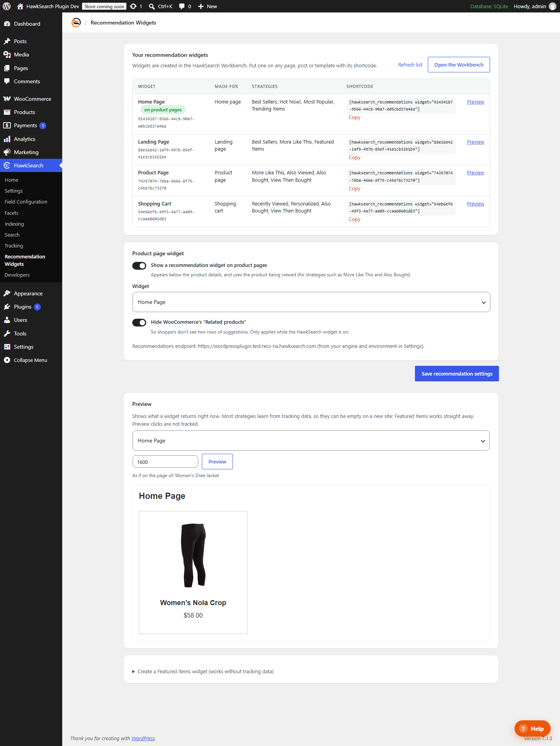Click the Media icon in sidebar
Viewport: 560px width, 746px height.
click(x=7, y=54)
